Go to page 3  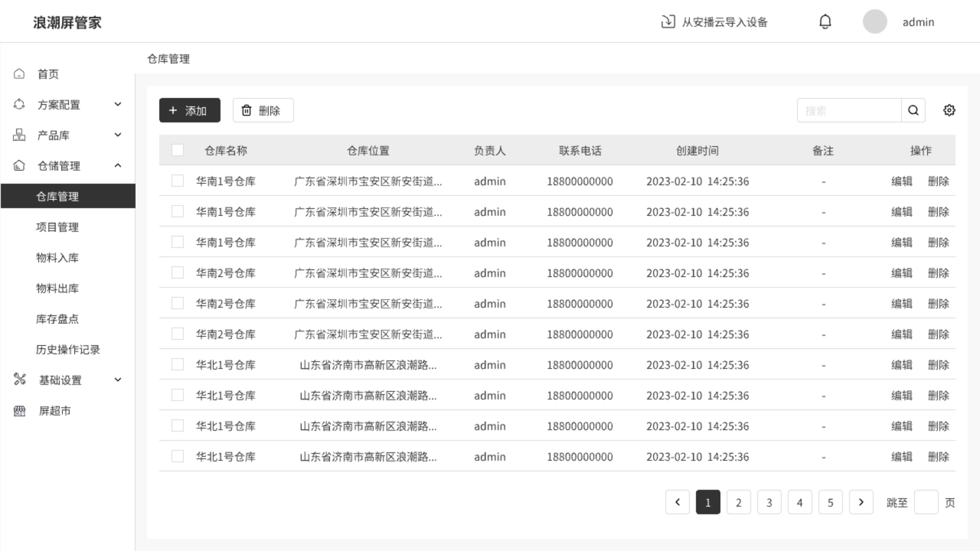point(769,502)
